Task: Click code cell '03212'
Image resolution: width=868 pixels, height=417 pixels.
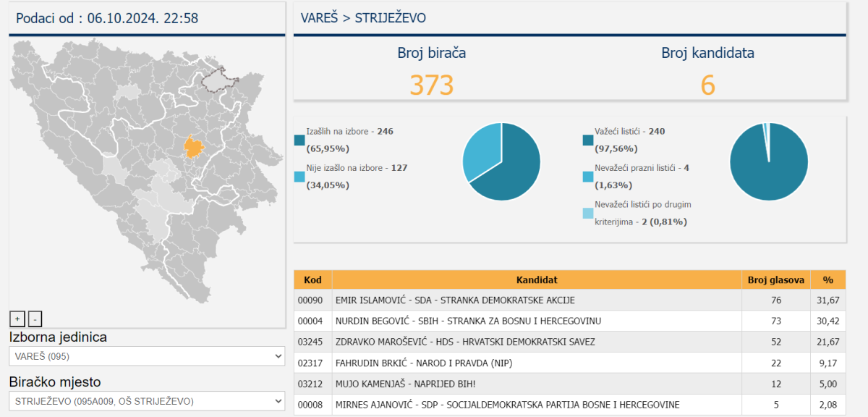Action: [x=313, y=384]
